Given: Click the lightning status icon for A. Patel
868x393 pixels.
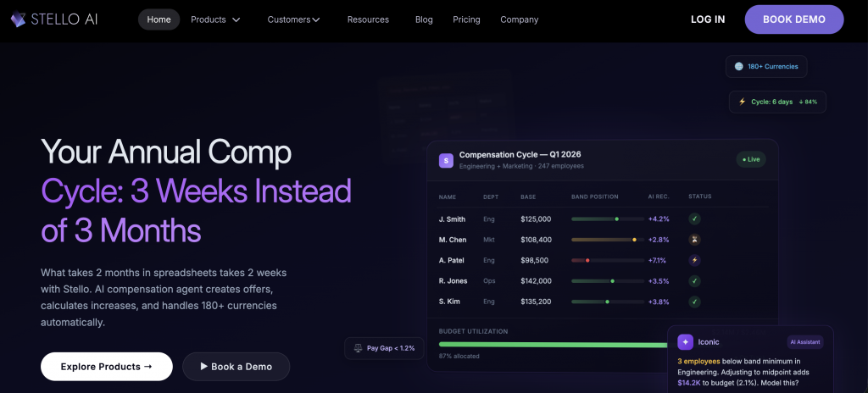Looking at the screenshot, I should (x=694, y=260).
